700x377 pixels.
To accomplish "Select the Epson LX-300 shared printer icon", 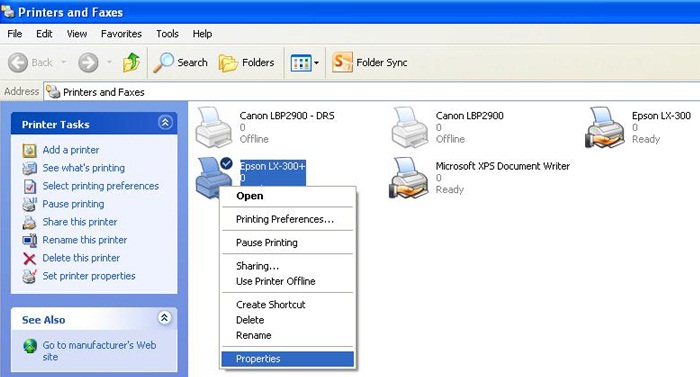I will pos(605,127).
